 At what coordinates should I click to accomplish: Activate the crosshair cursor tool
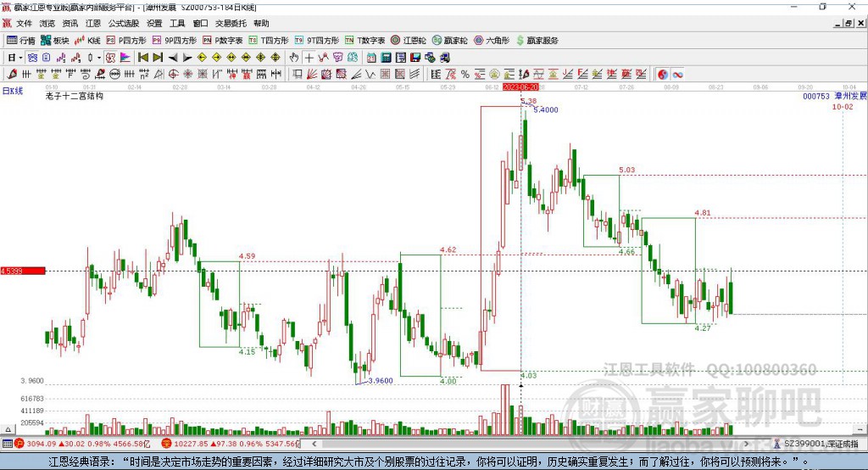(x=309, y=58)
